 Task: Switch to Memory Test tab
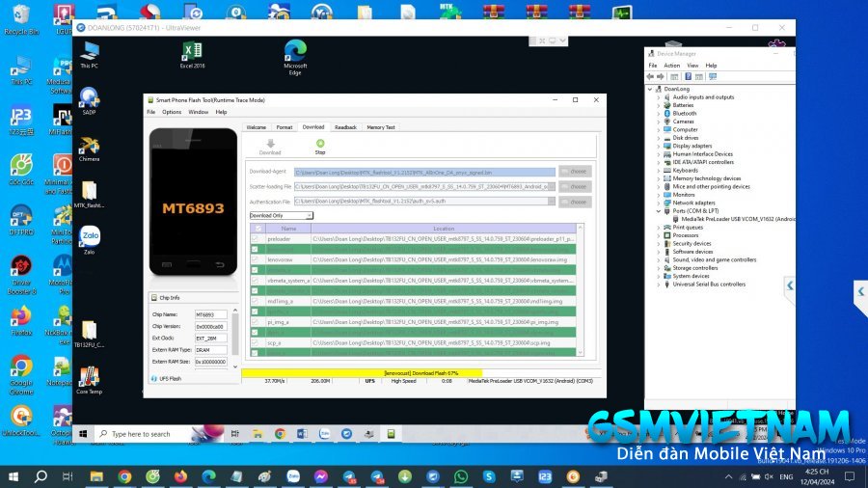point(381,127)
